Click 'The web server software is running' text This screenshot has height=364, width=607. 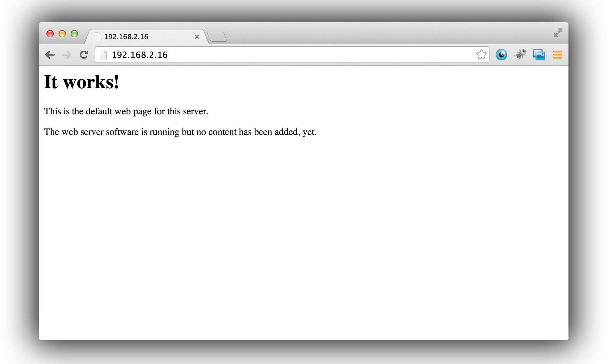[112, 132]
